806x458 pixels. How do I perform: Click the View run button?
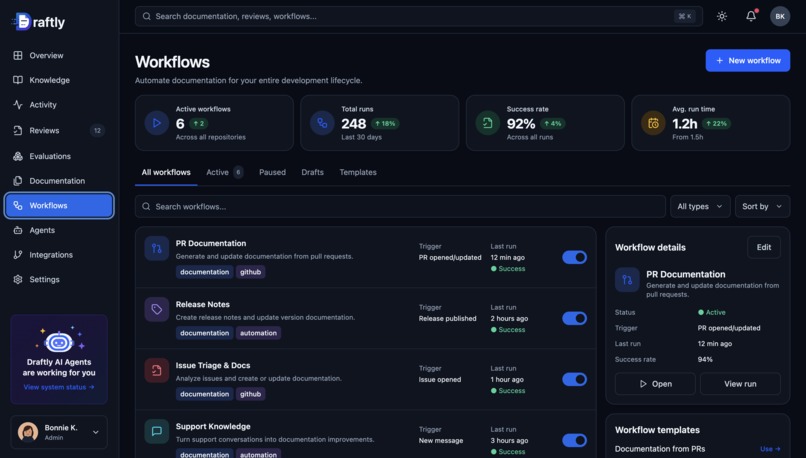point(740,384)
